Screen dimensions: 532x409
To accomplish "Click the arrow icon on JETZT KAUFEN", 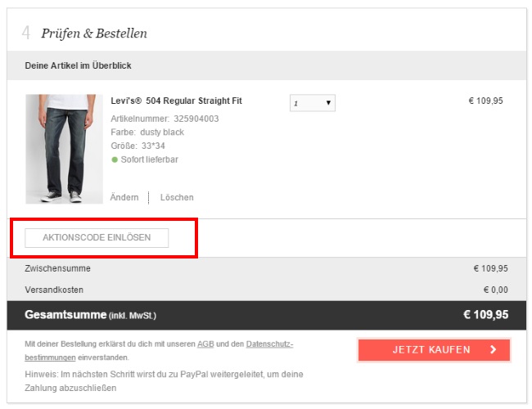I will [x=494, y=349].
